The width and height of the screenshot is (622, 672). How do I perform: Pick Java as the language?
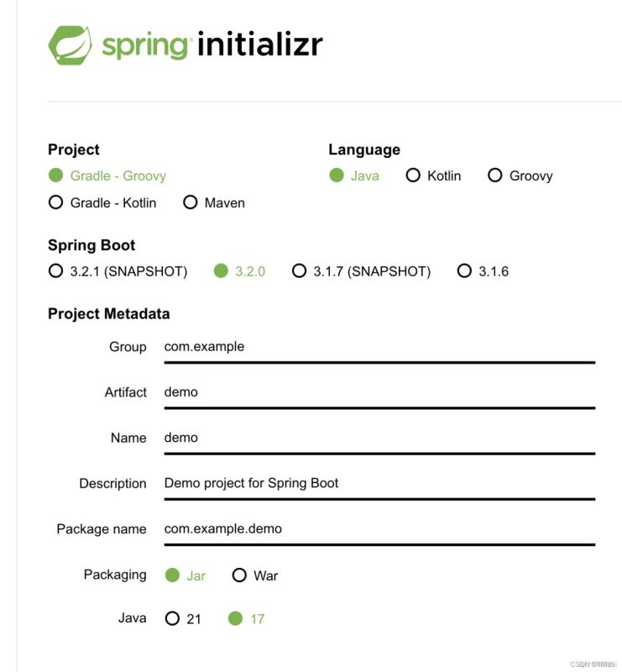coord(354,176)
